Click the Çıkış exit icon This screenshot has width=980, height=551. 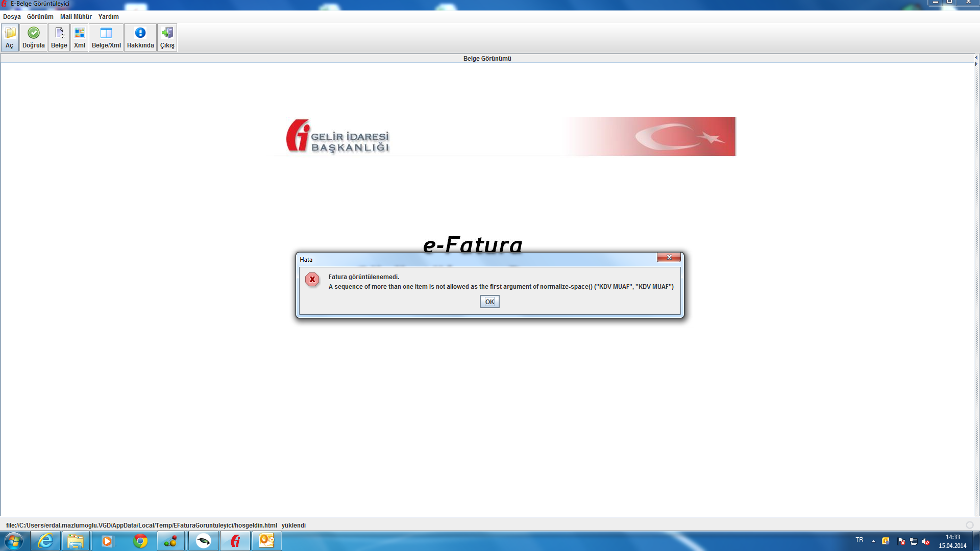click(x=167, y=37)
